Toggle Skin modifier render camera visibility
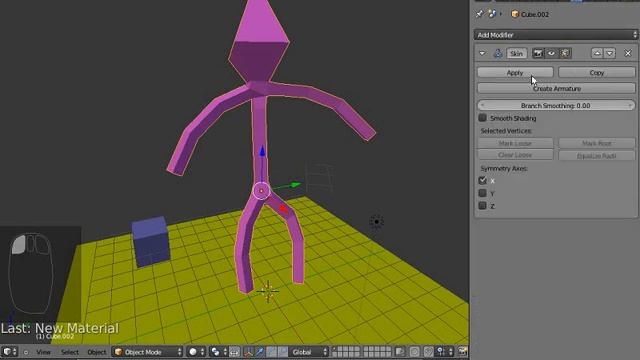This screenshot has width=640, height=360. click(538, 53)
